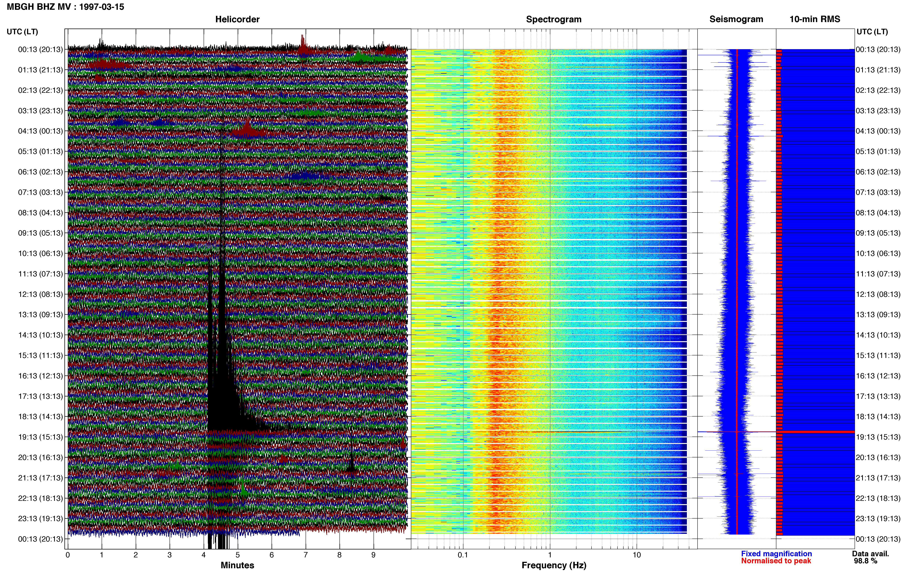
Task: Select '23:13 (19:13)' on the right time axis
Action: 878,519
